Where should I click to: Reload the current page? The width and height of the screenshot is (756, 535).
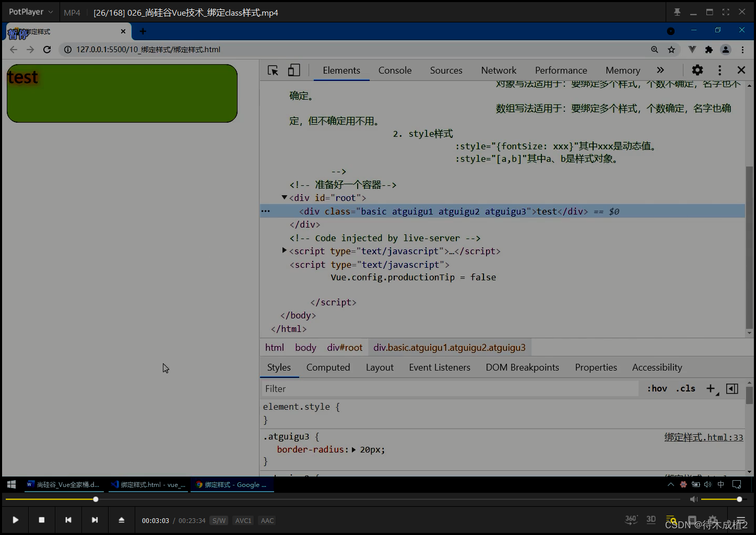tap(47, 50)
